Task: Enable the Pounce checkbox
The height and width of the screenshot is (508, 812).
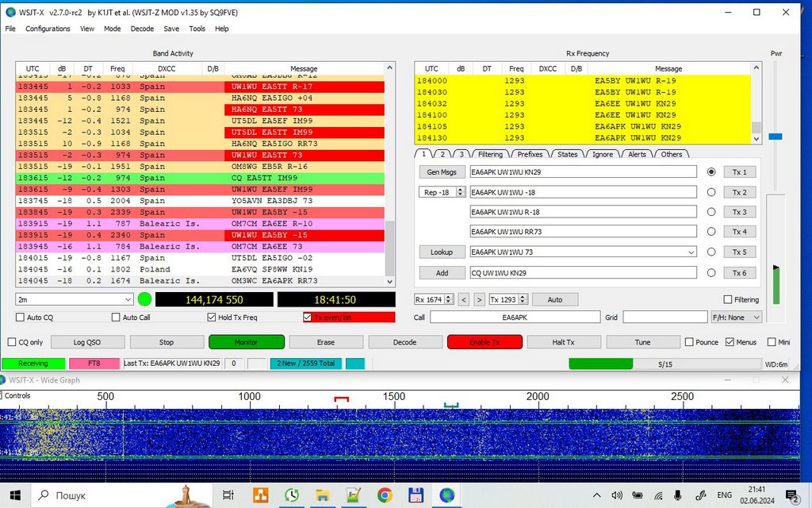Action: click(x=689, y=342)
